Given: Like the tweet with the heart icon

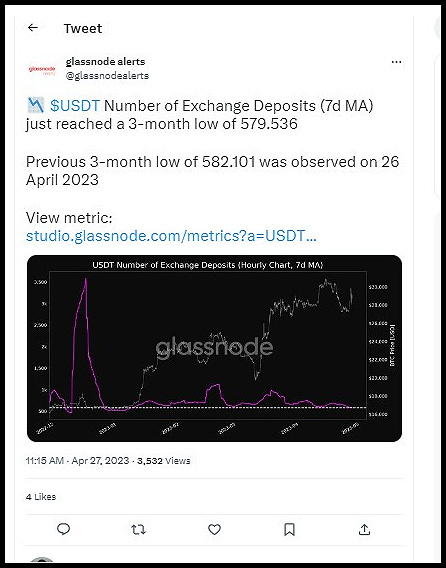Looking at the screenshot, I should (x=214, y=530).
